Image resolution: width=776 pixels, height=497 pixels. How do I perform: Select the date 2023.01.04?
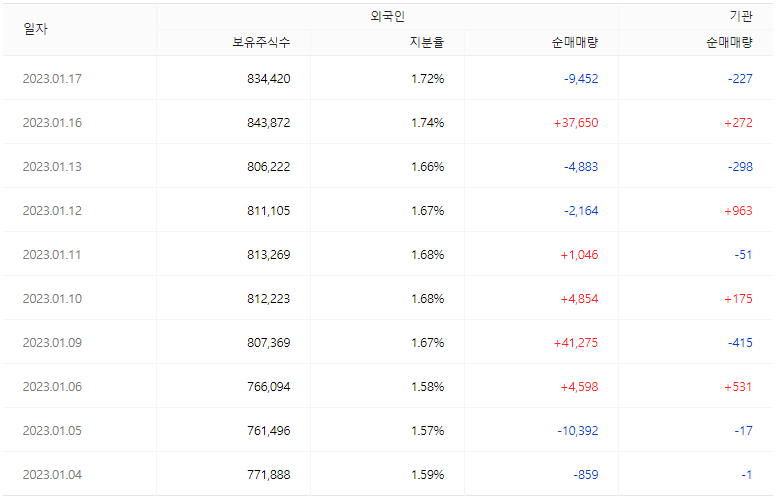(x=52, y=475)
